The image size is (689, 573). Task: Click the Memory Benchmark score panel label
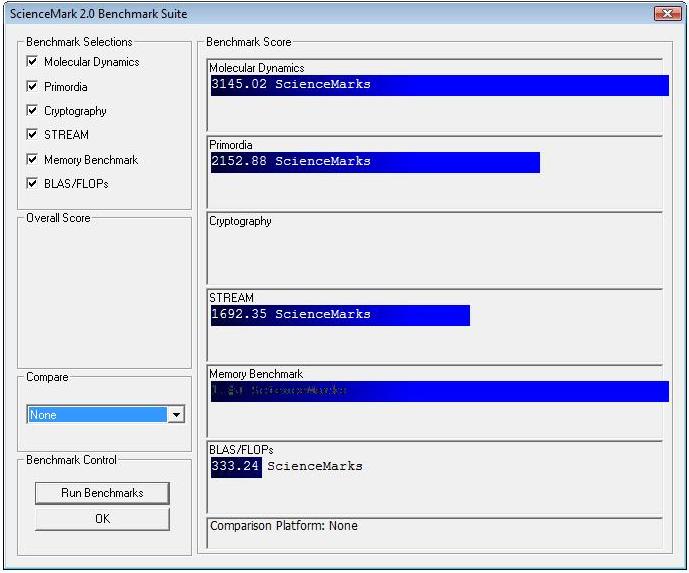(x=256, y=374)
